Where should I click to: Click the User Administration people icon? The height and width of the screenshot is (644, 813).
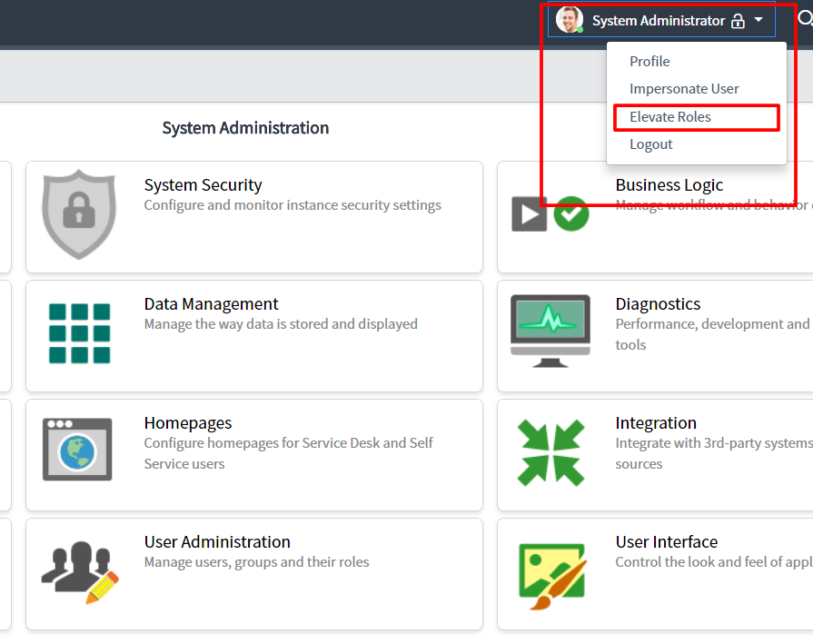pyautogui.click(x=80, y=572)
